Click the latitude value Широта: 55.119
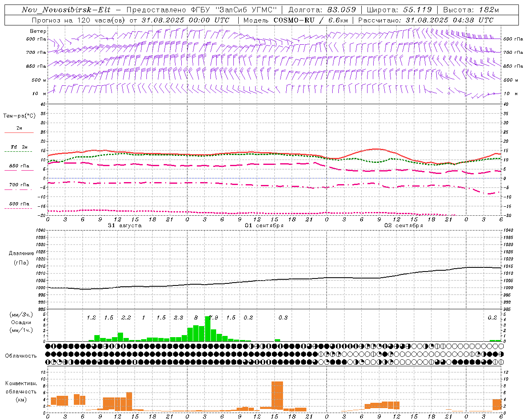Image resolution: width=525 pixels, height=420 pixels. 399,10
